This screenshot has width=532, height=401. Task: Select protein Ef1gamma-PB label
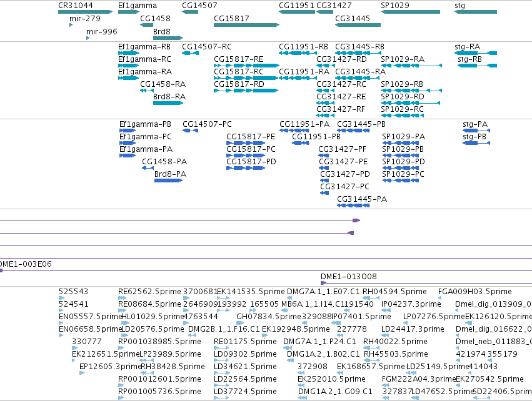(145, 124)
